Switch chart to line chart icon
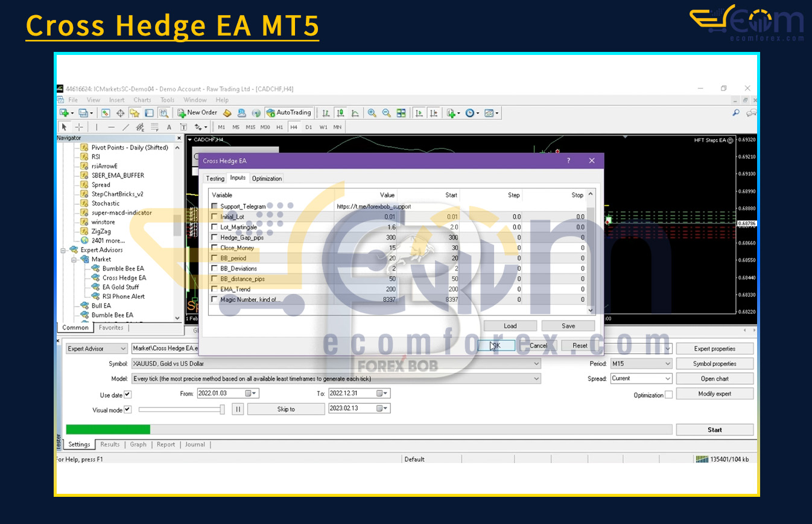Screen dimensions: 812x524 coord(355,113)
